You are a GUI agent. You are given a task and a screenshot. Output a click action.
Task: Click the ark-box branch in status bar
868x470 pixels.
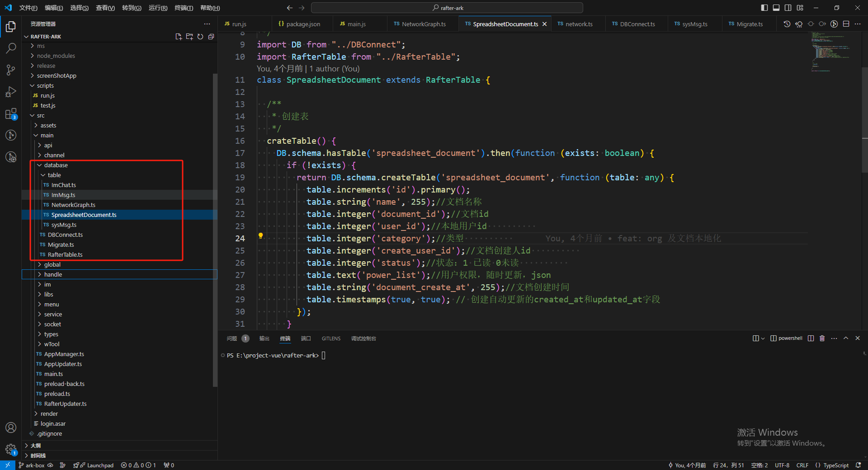tap(32, 465)
